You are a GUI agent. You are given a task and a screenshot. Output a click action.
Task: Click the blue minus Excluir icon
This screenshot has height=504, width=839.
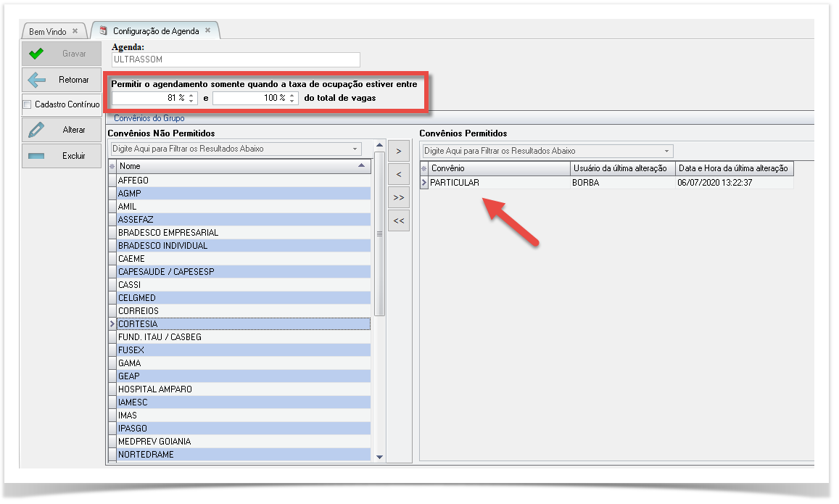pos(36,156)
